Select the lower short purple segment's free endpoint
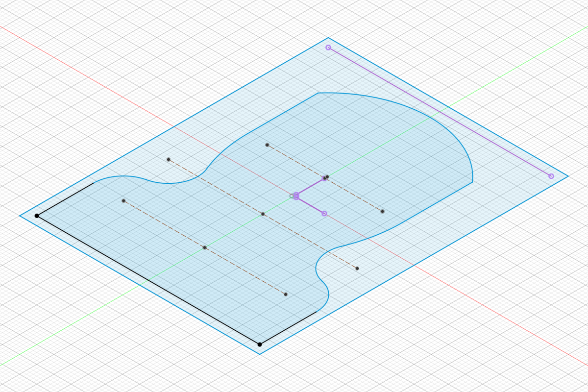The image size is (588, 392). point(324,213)
